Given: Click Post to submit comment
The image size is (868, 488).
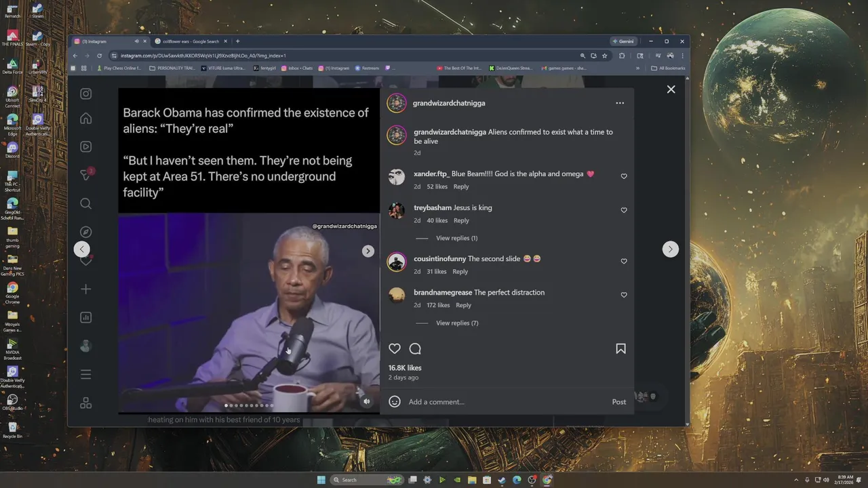Looking at the screenshot, I should point(619,402).
